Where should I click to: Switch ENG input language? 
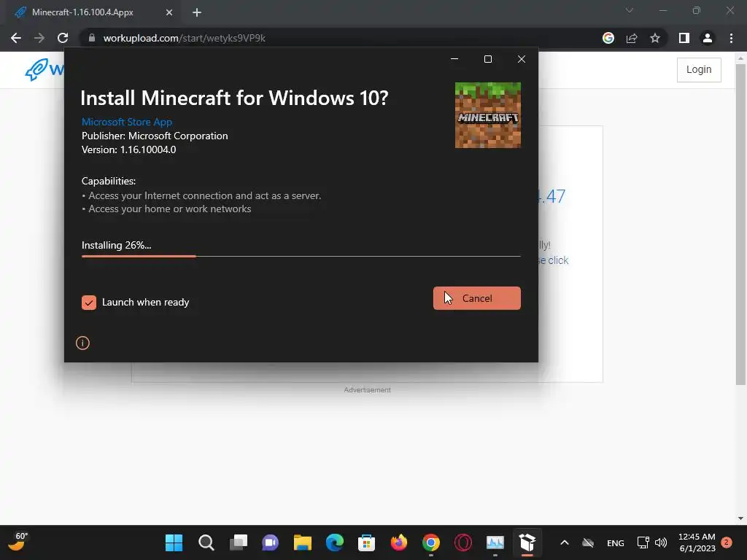[x=615, y=542]
